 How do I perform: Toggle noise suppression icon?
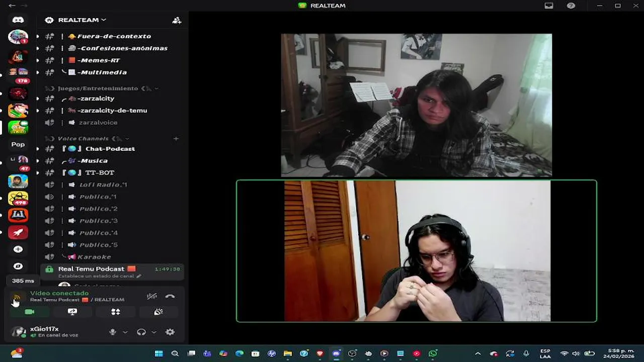tap(151, 297)
